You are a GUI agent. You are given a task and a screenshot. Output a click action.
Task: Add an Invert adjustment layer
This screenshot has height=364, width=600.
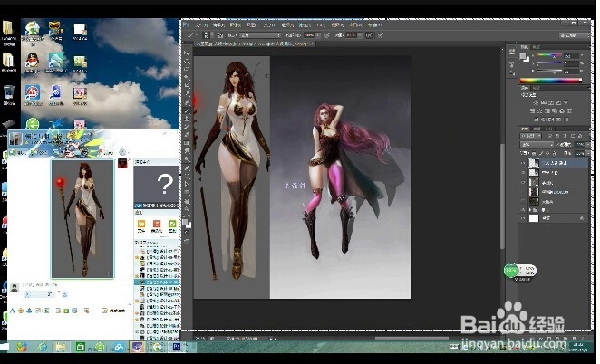(536, 120)
